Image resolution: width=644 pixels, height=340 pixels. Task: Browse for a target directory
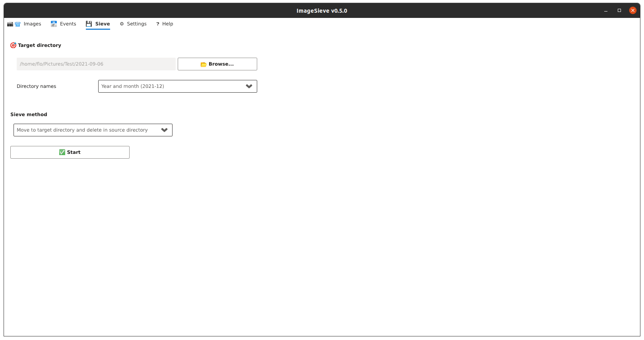pyautogui.click(x=217, y=64)
